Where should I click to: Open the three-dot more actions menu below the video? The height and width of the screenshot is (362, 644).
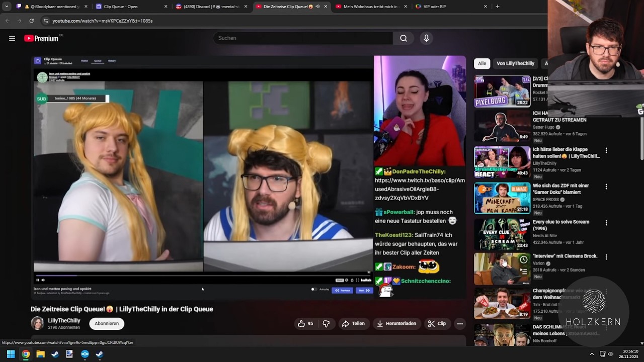[x=459, y=324]
